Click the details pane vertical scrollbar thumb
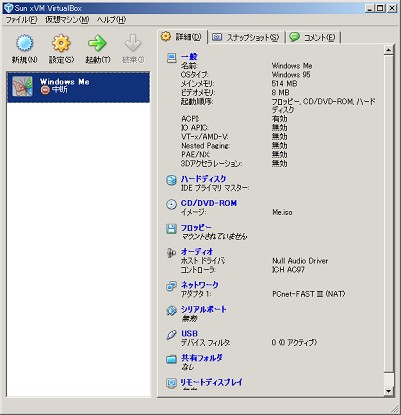The height and width of the screenshot is (415, 401). (388, 213)
